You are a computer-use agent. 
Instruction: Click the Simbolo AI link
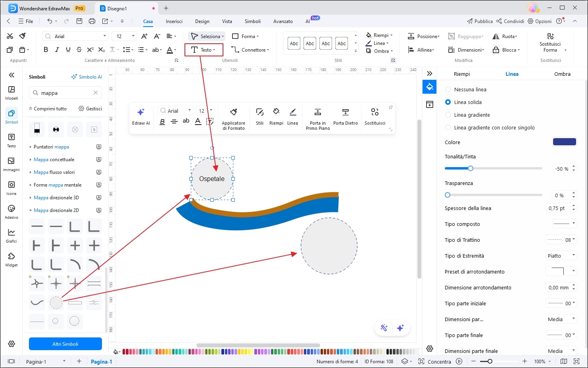[x=86, y=77]
